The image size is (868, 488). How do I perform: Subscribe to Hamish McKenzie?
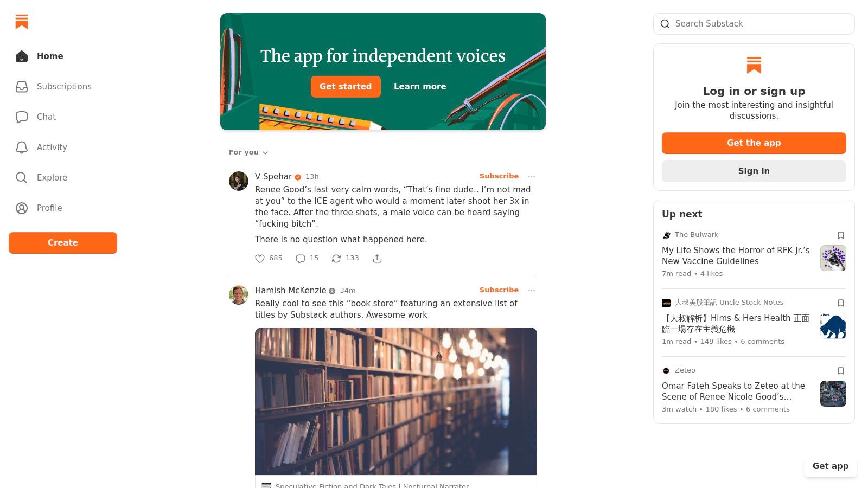pyautogui.click(x=499, y=290)
